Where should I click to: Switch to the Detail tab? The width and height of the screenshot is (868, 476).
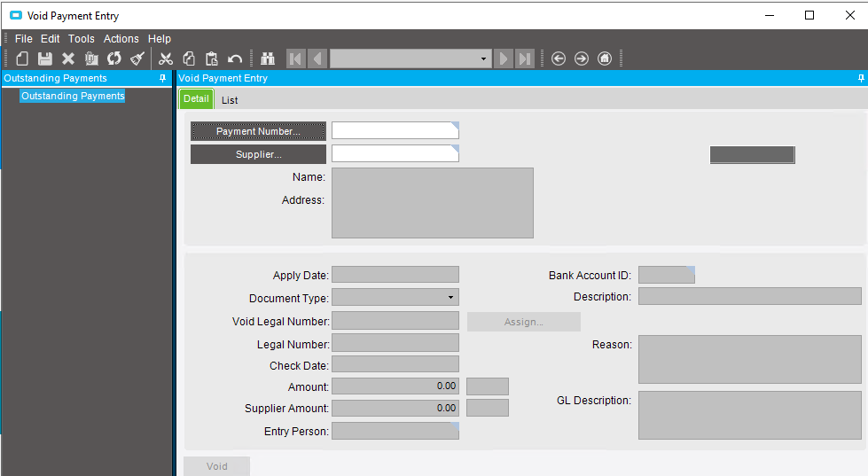coord(196,98)
